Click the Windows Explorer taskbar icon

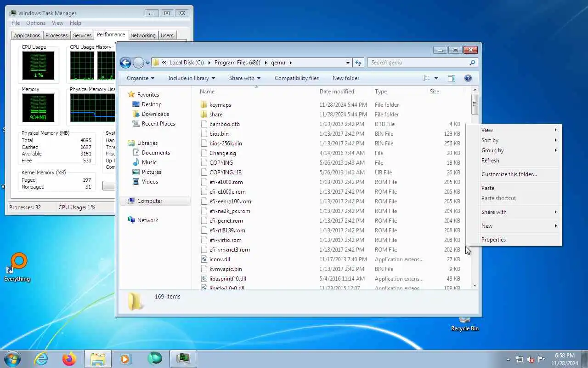98,358
